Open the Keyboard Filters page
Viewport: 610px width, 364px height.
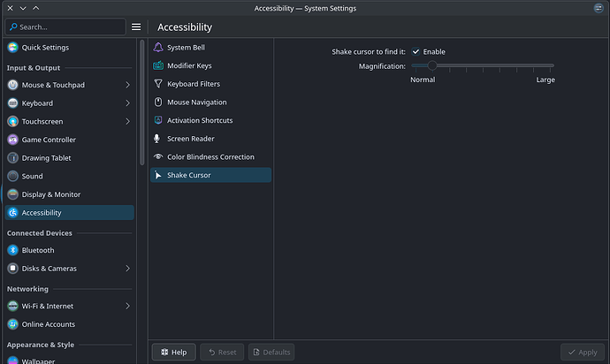coord(210,84)
